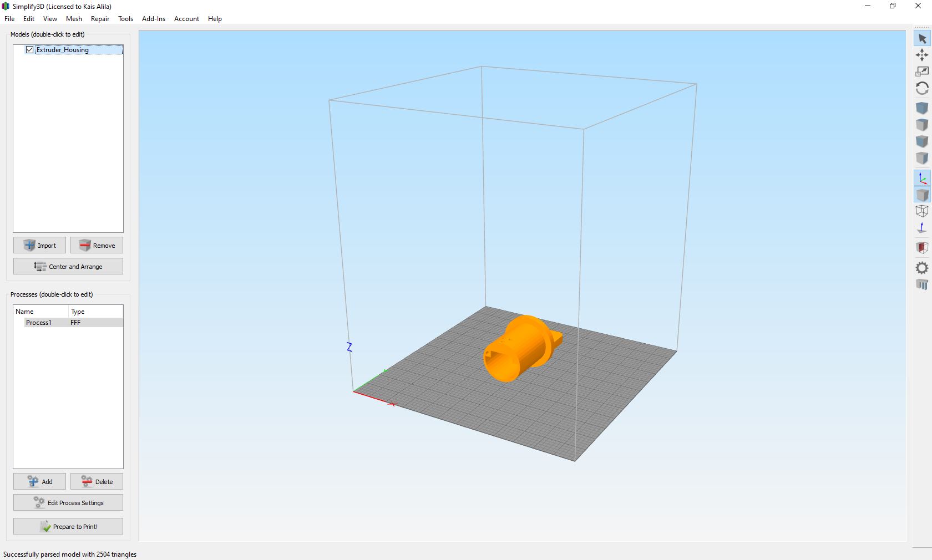
Task: Open the View menu
Action: click(x=50, y=19)
